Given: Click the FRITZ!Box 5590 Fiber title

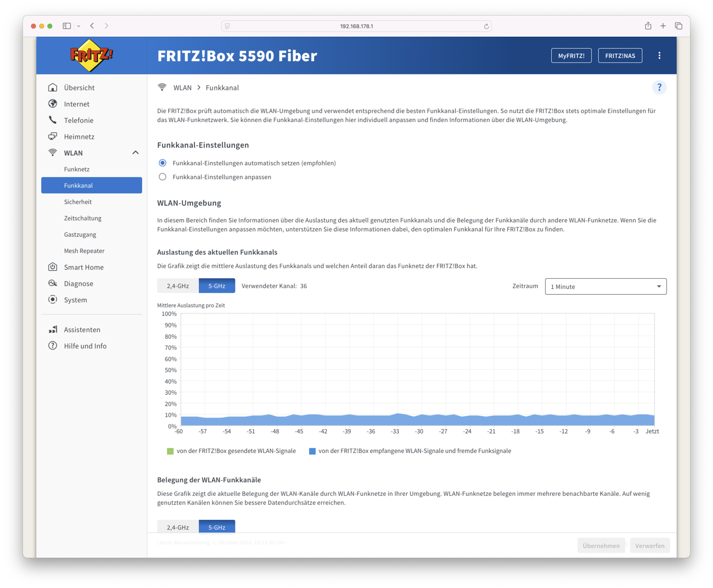Looking at the screenshot, I should (x=237, y=56).
